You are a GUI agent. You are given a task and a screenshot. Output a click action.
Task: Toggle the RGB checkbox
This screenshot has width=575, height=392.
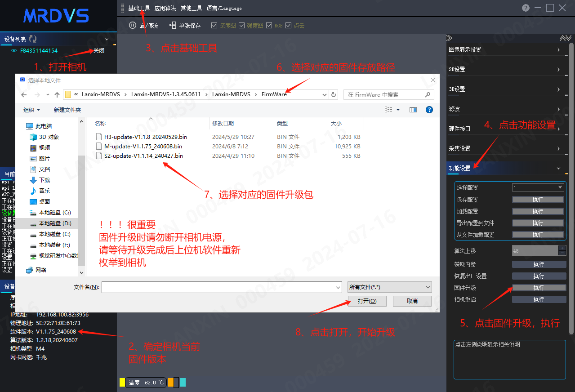pyautogui.click(x=269, y=26)
